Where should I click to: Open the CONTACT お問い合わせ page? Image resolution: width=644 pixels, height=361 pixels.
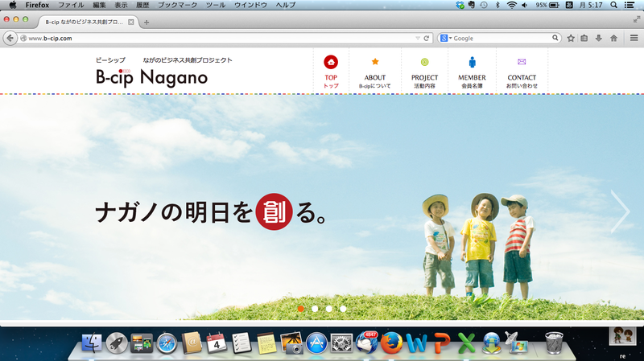point(522,72)
